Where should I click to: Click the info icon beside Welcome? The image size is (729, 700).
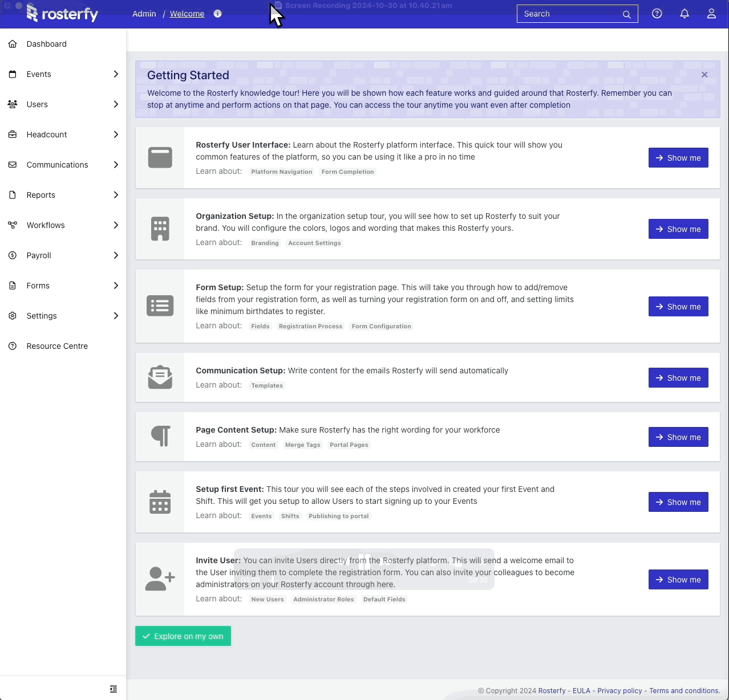click(217, 14)
